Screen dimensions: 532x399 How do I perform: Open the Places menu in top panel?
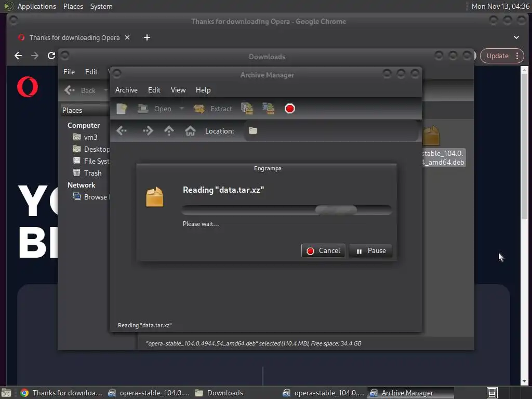[x=73, y=6]
